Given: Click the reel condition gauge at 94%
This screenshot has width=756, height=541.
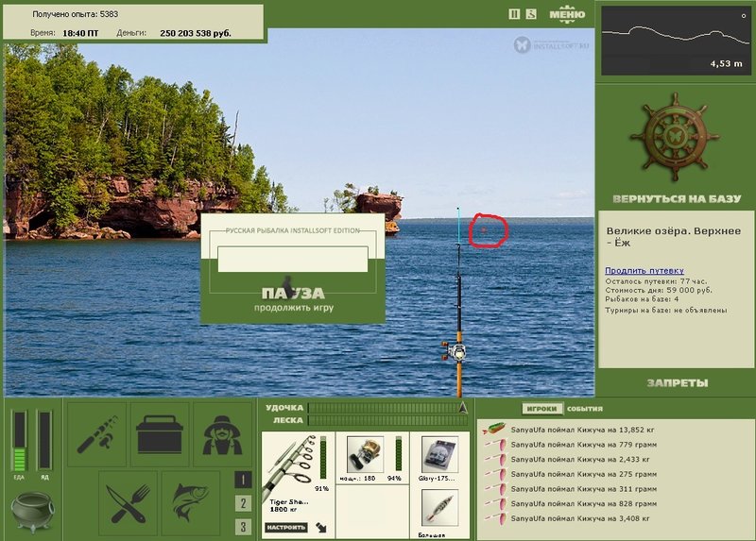Looking at the screenshot, I should 399,454.
